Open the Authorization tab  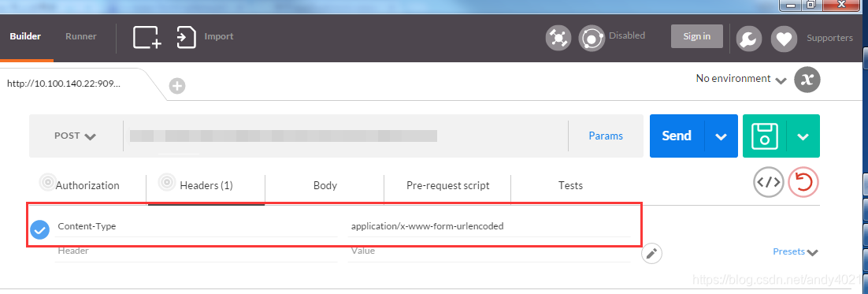(87, 185)
